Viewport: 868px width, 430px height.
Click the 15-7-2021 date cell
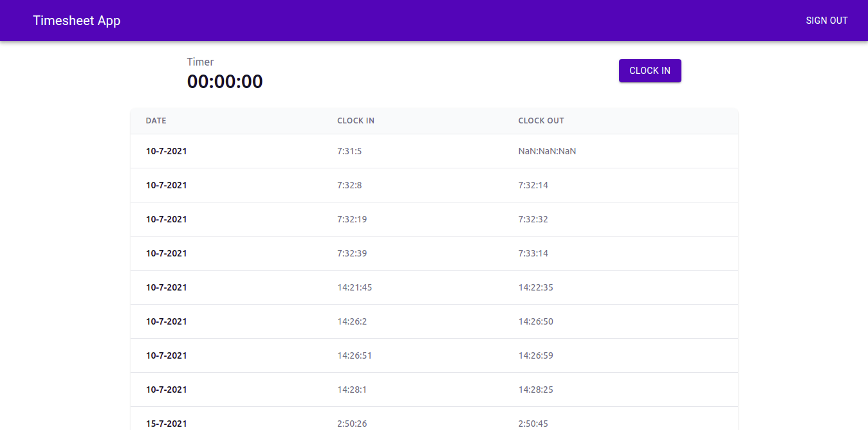coord(167,423)
